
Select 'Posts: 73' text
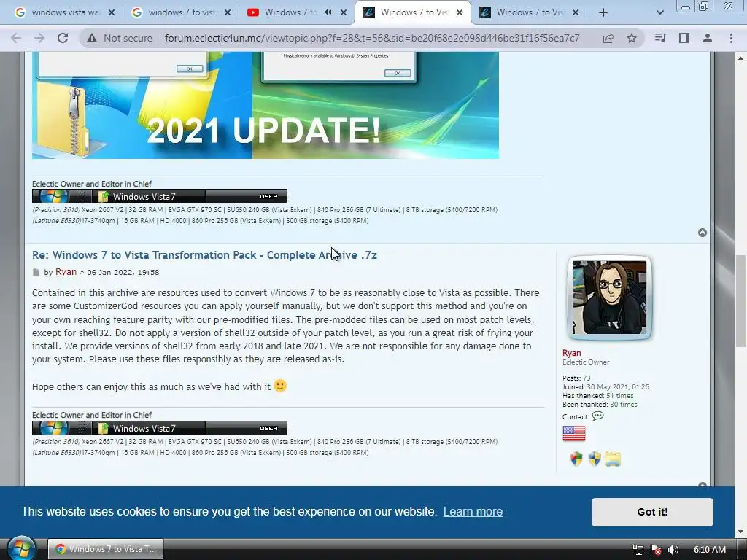(x=576, y=378)
